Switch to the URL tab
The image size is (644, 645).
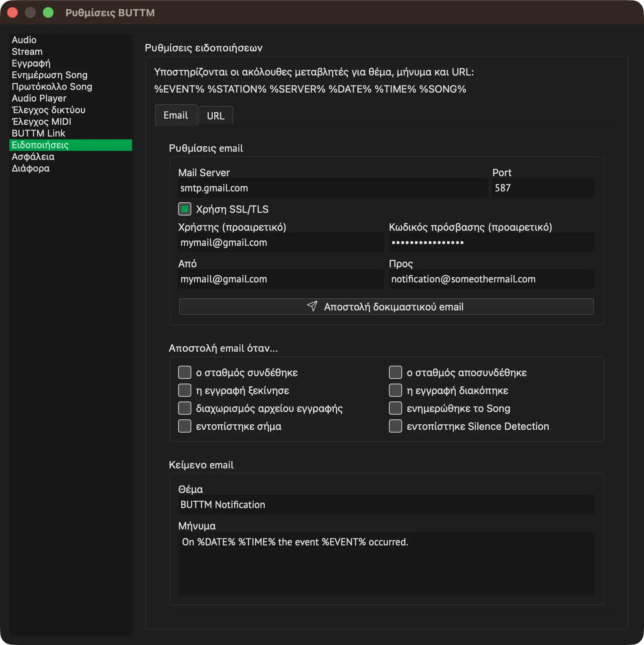(x=216, y=116)
